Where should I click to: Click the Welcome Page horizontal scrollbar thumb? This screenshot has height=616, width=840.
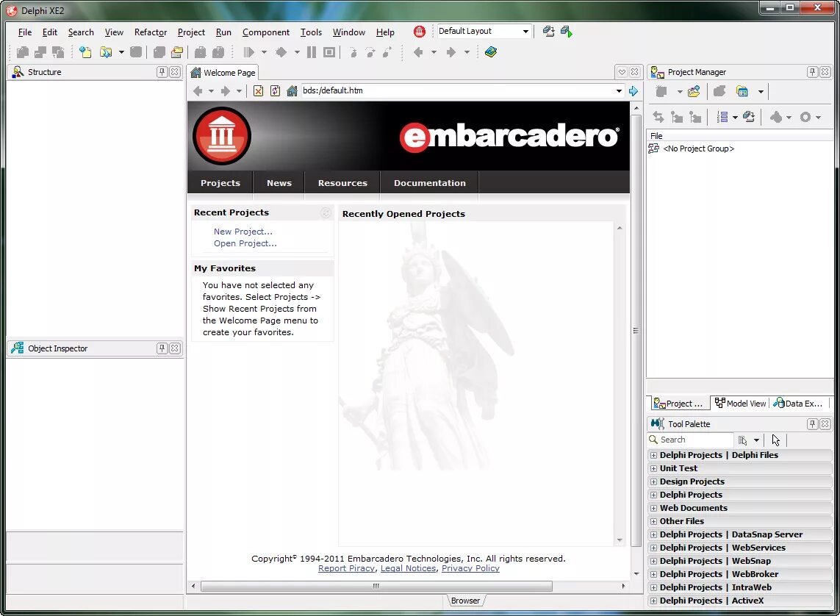[376, 586]
